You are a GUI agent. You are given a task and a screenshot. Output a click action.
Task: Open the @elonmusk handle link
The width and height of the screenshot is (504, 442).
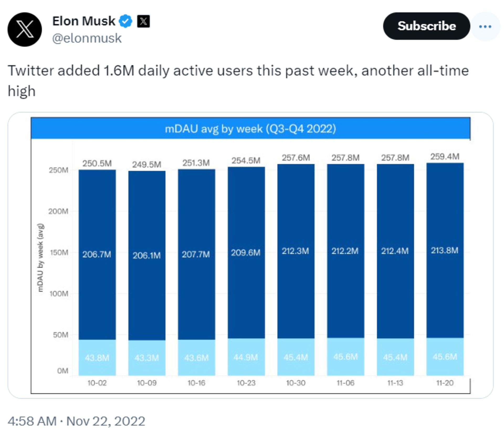point(87,38)
